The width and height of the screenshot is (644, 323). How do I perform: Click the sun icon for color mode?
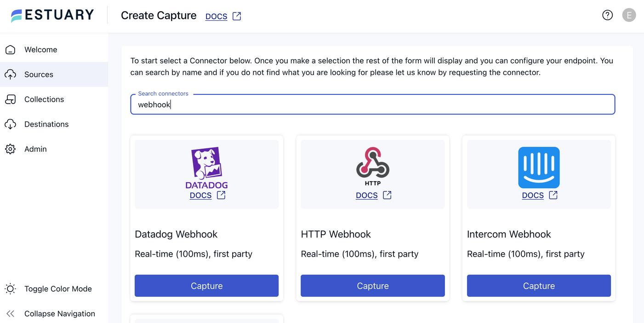pyautogui.click(x=10, y=289)
